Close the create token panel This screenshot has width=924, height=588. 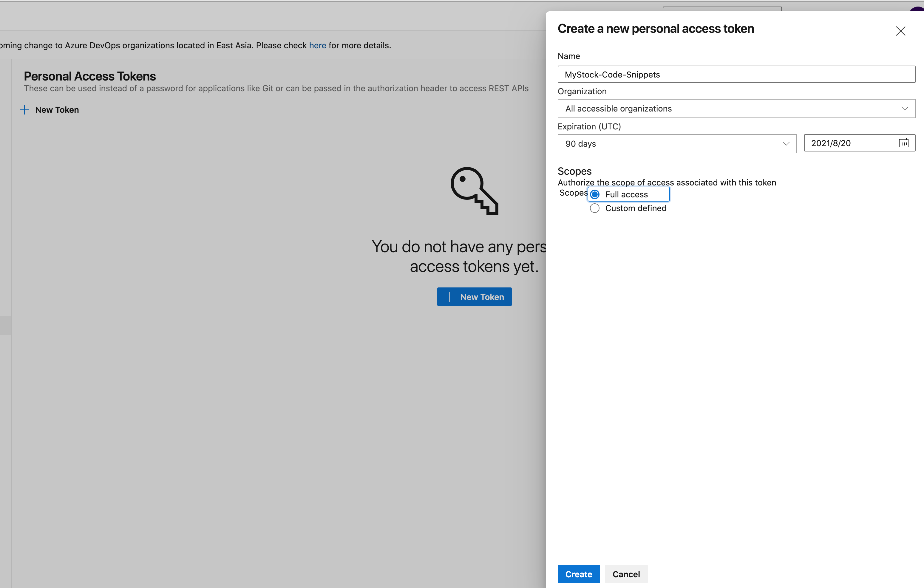point(900,31)
